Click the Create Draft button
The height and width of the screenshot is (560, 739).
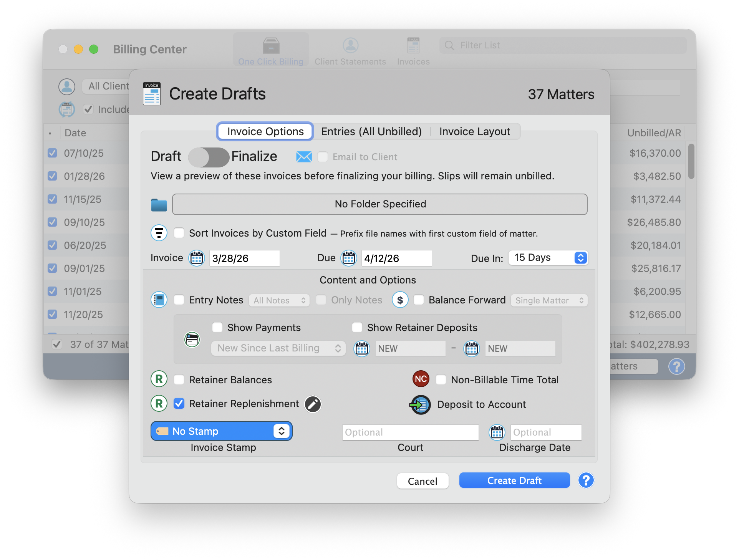pyautogui.click(x=514, y=480)
